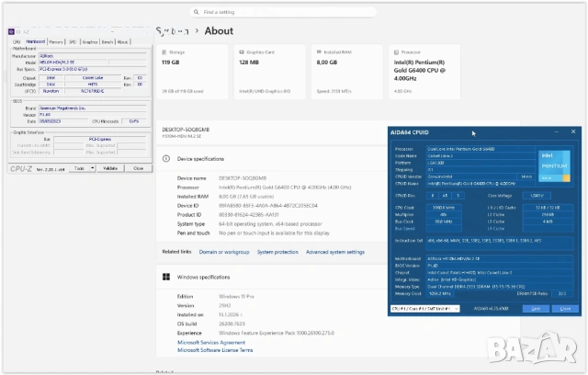Screen dimensions: 588x375
Task: Open the SPD tab in CPU-Z
Action: click(x=73, y=42)
